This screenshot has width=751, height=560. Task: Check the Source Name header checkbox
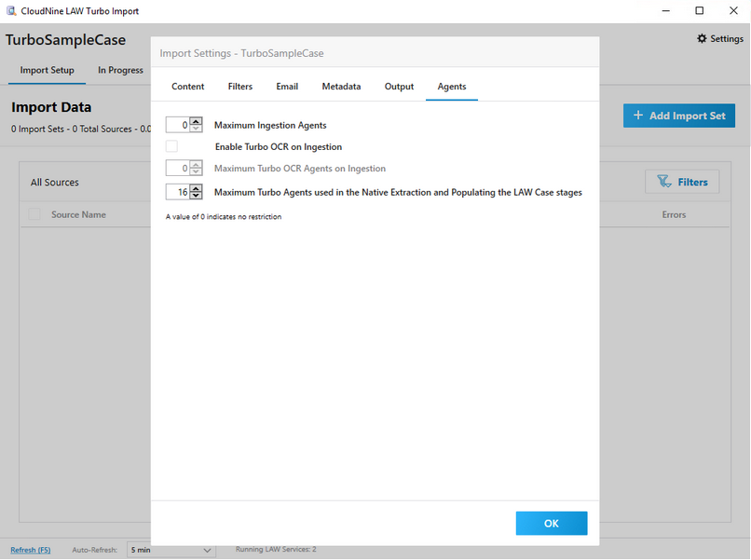34,214
